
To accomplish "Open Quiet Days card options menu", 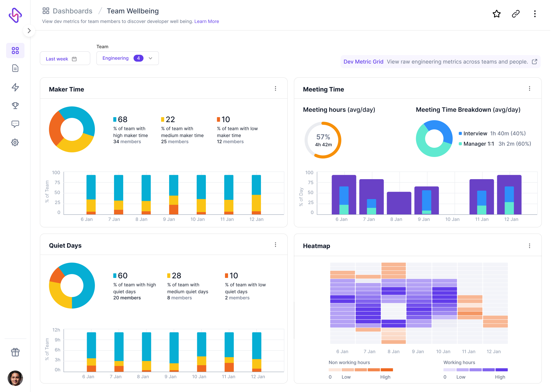I will click(x=275, y=245).
